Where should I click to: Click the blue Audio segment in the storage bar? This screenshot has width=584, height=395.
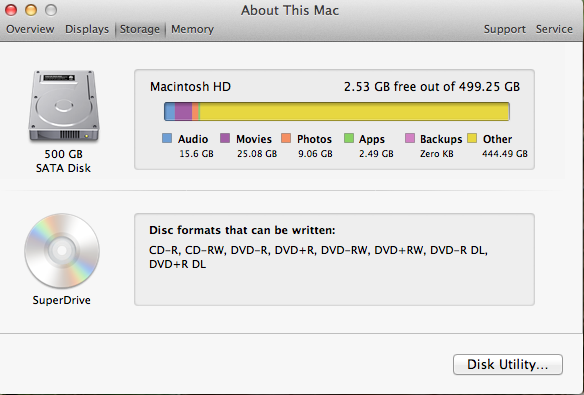(170, 112)
